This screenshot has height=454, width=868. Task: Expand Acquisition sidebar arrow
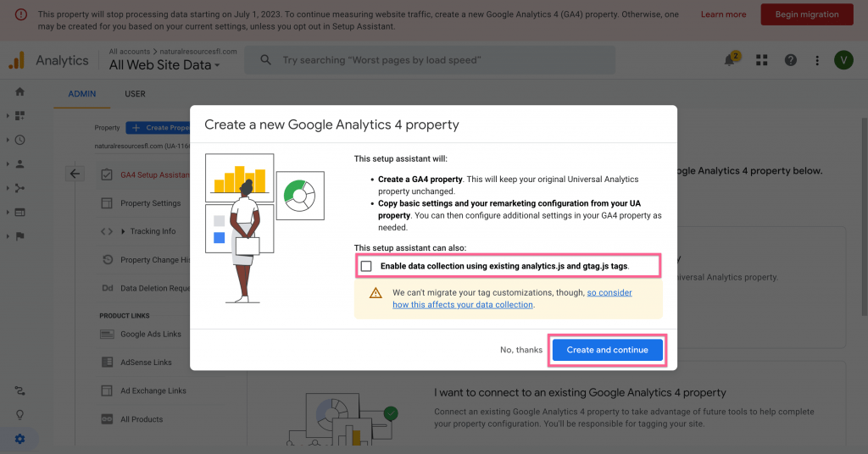coord(8,188)
